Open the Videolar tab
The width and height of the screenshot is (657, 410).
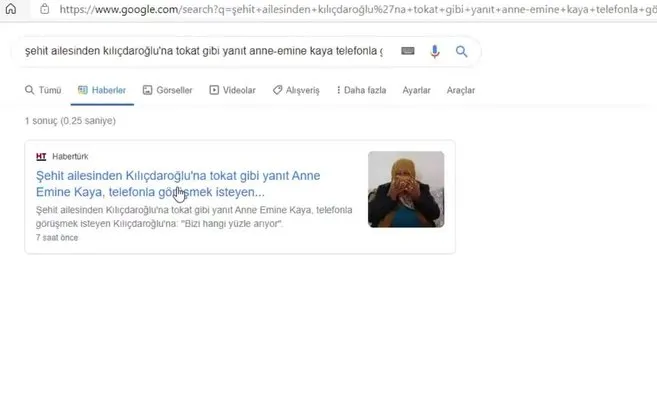[x=233, y=90]
